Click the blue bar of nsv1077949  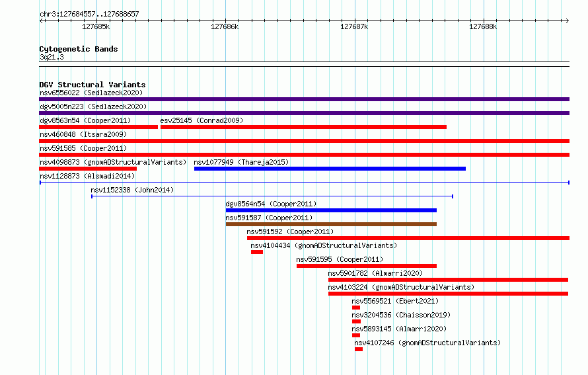coord(330,169)
